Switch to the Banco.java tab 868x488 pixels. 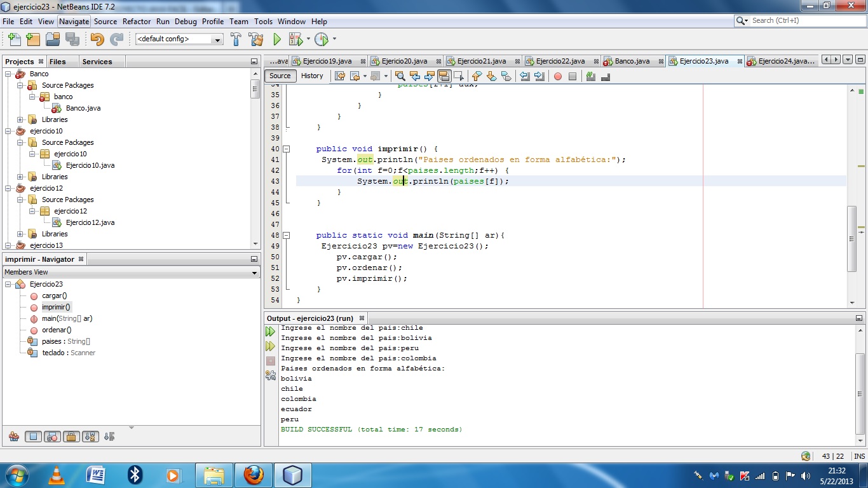click(631, 61)
